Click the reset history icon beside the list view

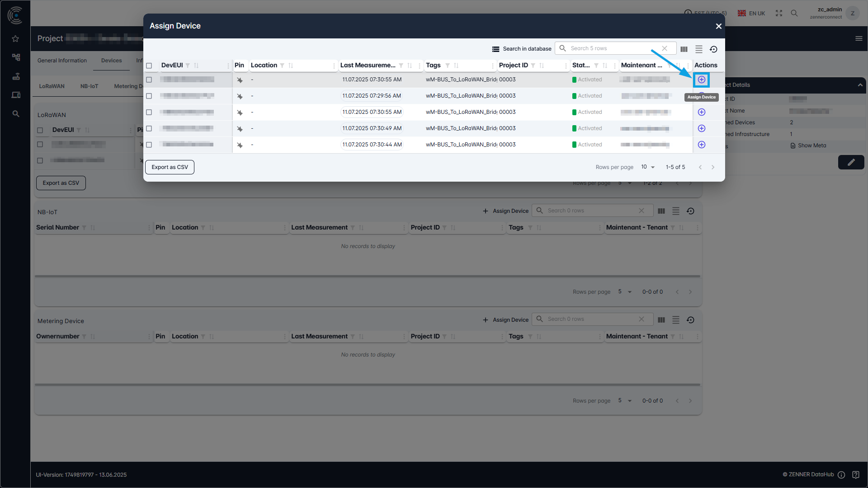click(714, 49)
